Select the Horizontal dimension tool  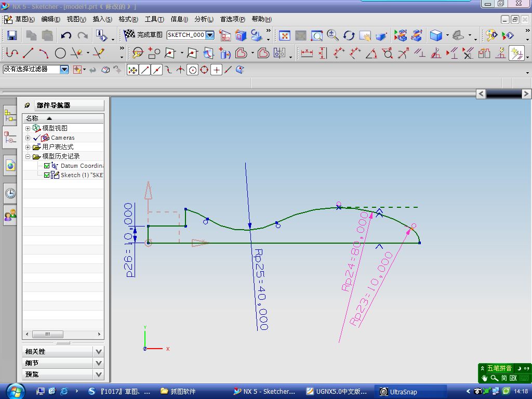(307, 54)
